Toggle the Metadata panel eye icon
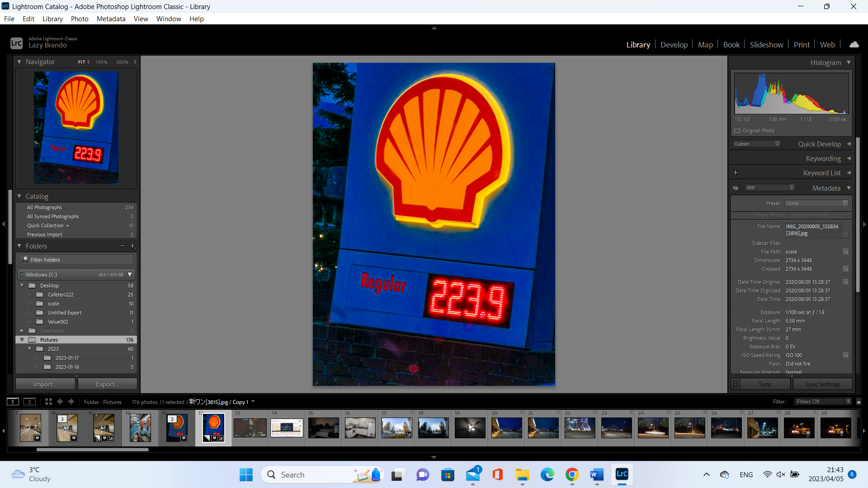The width and height of the screenshot is (868, 488). coord(736,188)
